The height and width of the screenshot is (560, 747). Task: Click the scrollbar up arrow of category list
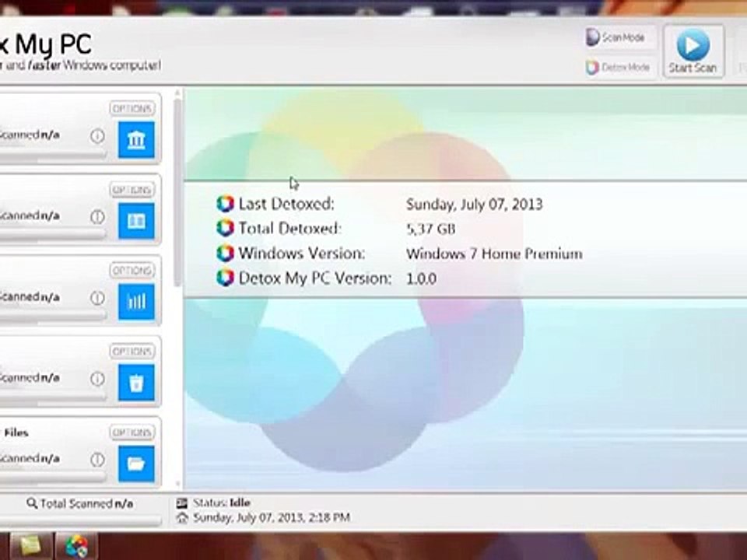177,93
